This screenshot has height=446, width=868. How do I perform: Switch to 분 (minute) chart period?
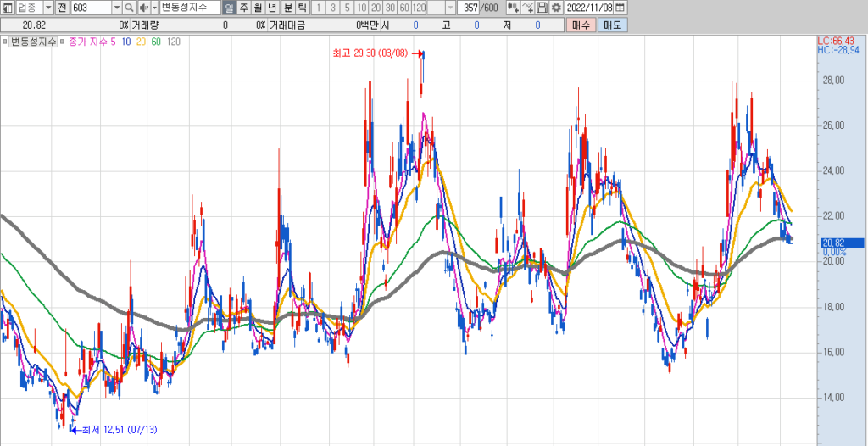(288, 8)
